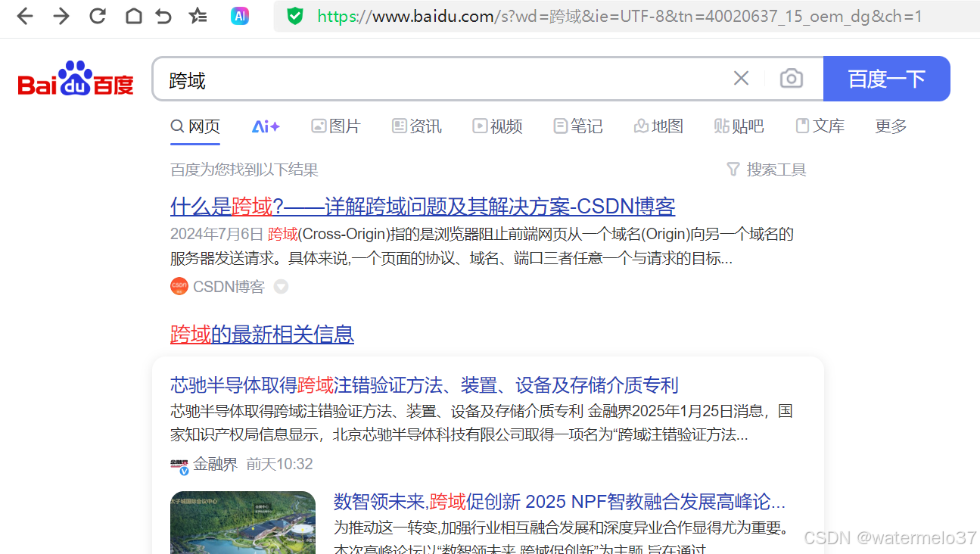The width and height of the screenshot is (980, 554).
Task: Switch to the 资讯 tab
Action: pos(417,126)
